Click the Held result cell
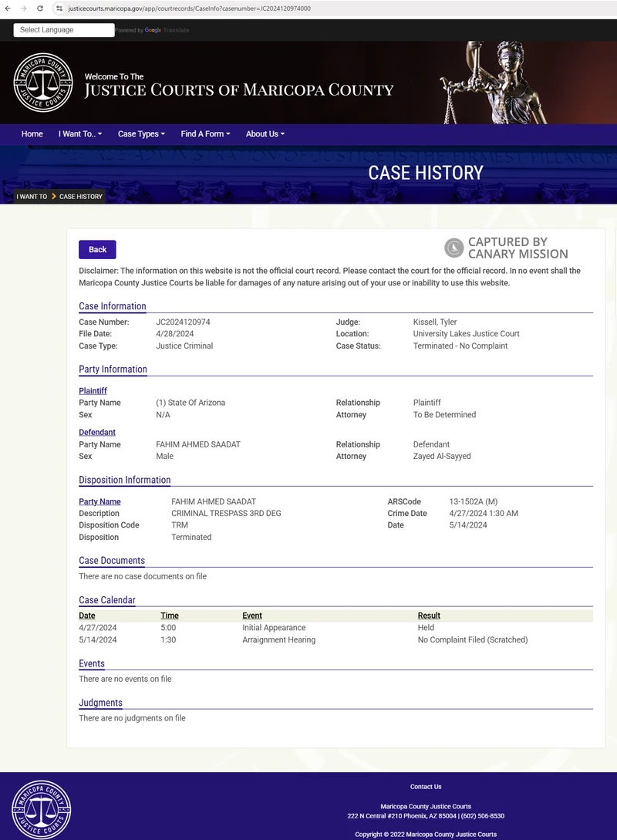 [426, 628]
